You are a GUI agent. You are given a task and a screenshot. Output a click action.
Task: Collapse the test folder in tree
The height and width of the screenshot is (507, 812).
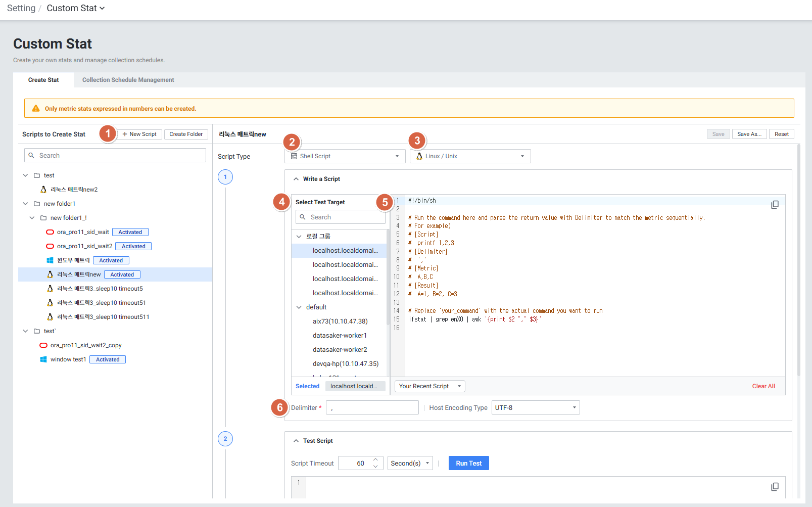coord(25,175)
